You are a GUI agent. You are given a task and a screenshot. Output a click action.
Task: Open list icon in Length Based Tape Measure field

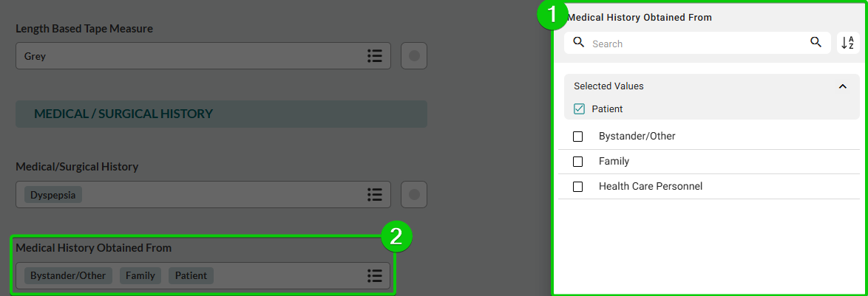[x=375, y=56]
